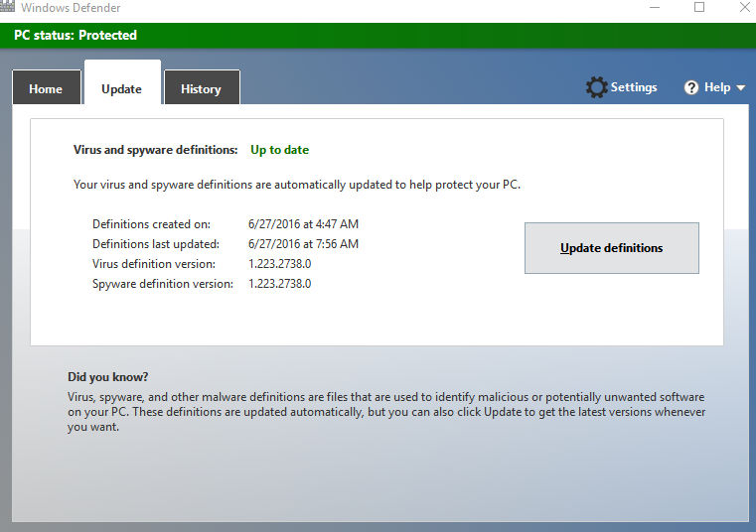The image size is (756, 532).
Task: Select the 'Virus definition version:' label
Action: pyautogui.click(x=154, y=264)
